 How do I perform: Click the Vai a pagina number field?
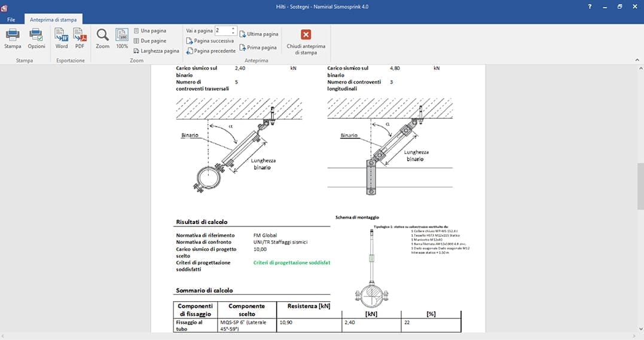click(222, 30)
